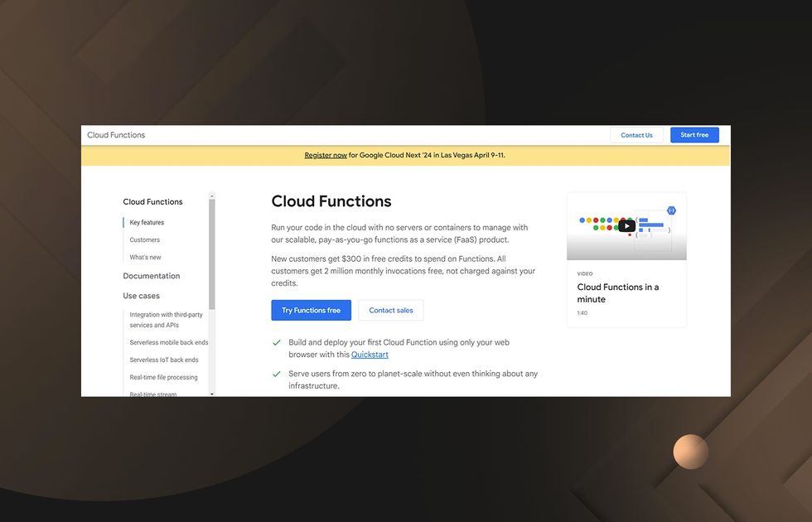Open What's new in sidebar

coord(145,258)
